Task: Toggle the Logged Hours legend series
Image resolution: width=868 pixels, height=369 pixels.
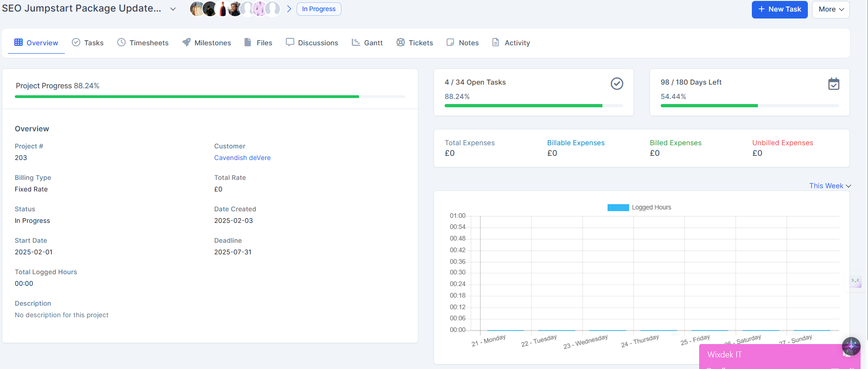Action: tap(639, 208)
